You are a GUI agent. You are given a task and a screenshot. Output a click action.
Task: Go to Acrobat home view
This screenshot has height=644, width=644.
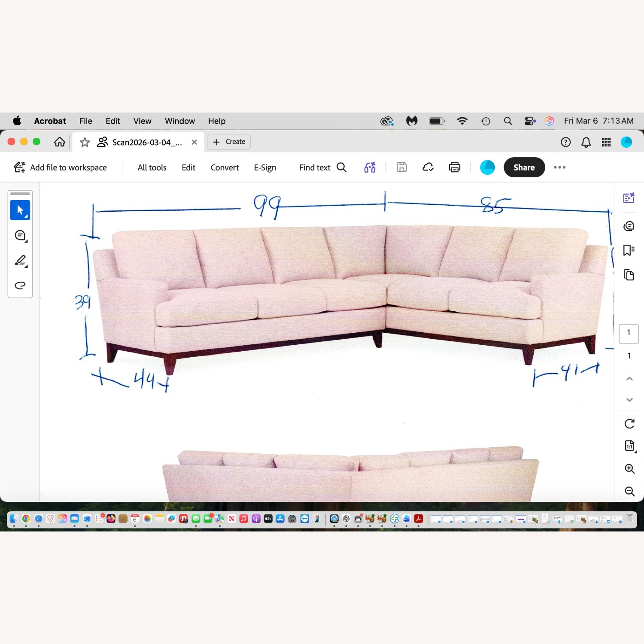[x=60, y=142]
